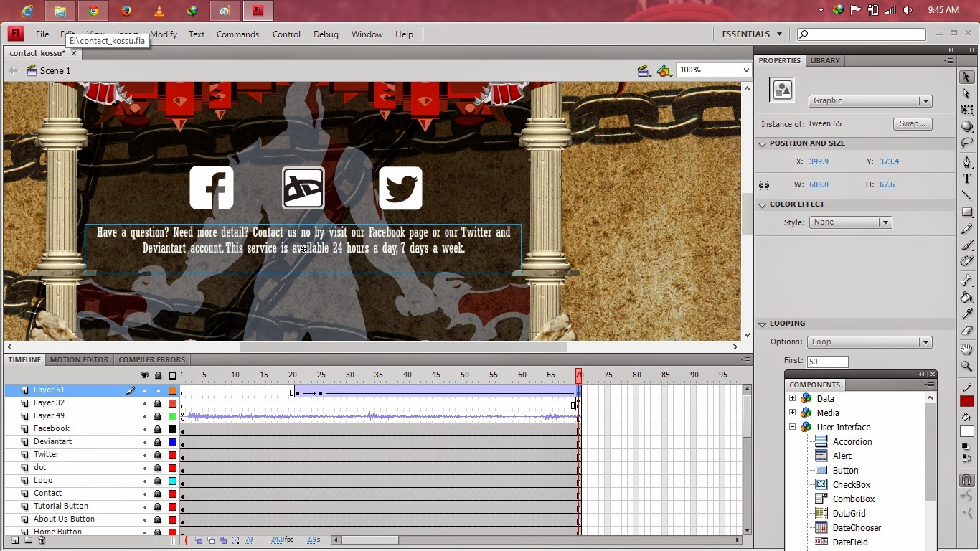Click the Y position value 373.4
This screenshot has width=980, height=551.
(x=889, y=162)
